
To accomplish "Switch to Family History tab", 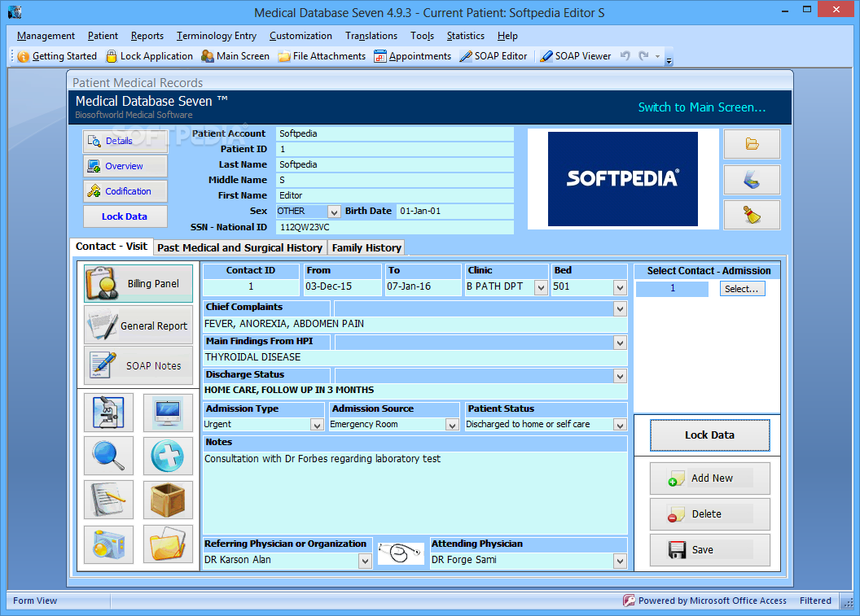I will [366, 247].
